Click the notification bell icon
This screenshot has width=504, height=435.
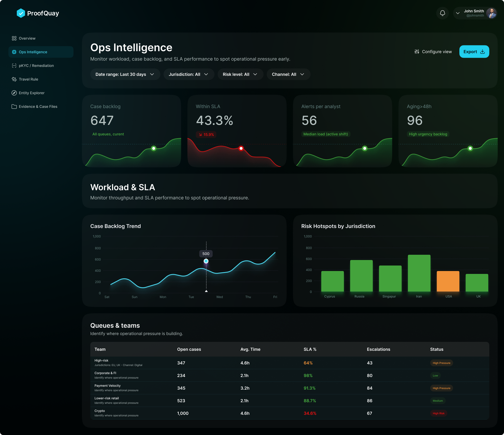click(443, 13)
